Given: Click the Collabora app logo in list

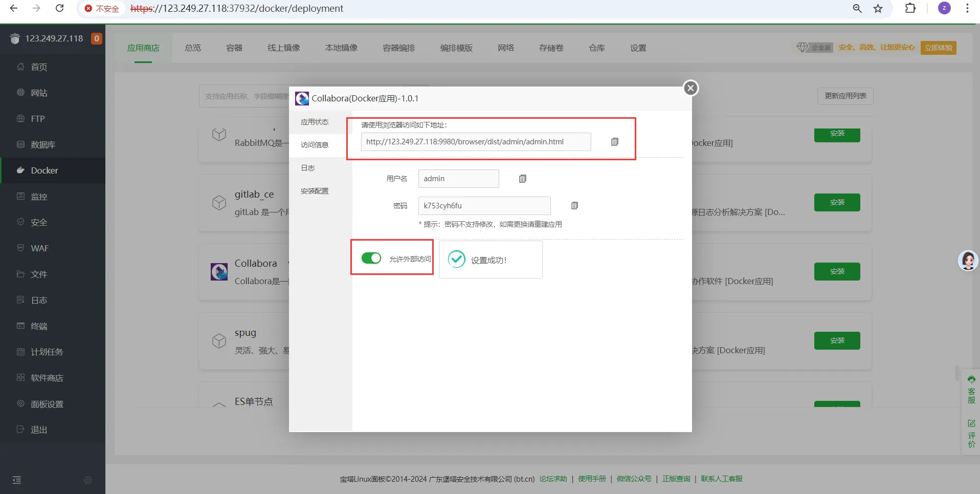Looking at the screenshot, I should click(x=219, y=272).
